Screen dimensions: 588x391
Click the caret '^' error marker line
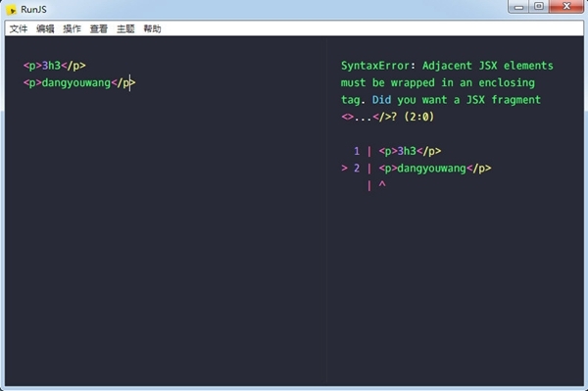point(376,185)
